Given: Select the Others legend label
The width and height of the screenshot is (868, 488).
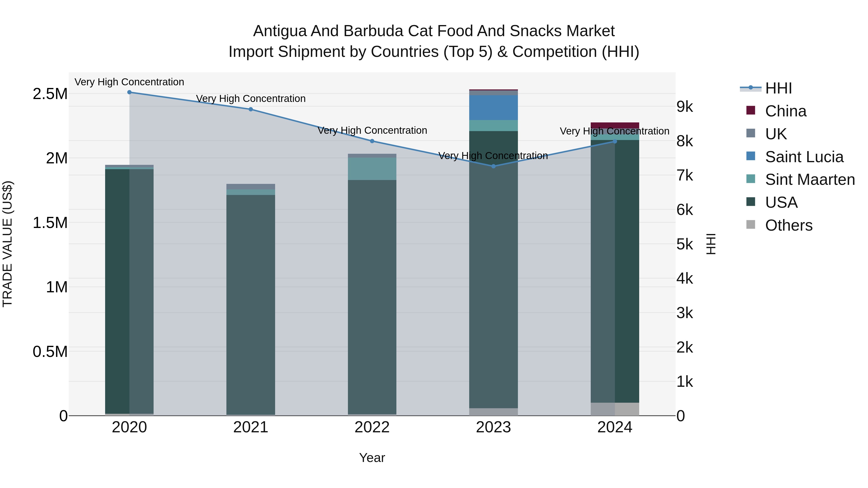Looking at the screenshot, I should pyautogui.click(x=789, y=225).
